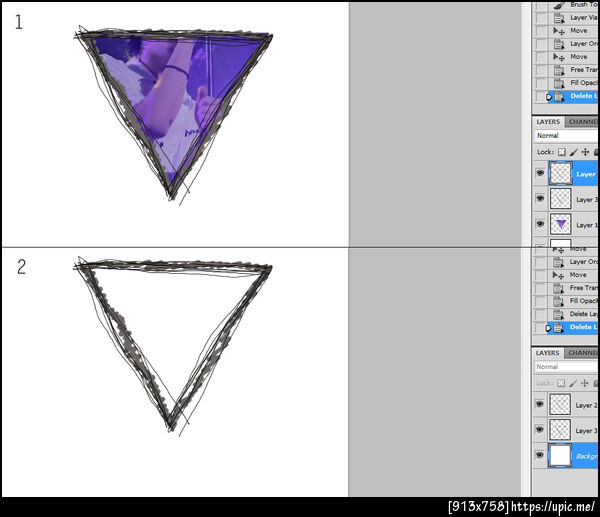Click highlighted Delete Layer state icon, bottom History panel
The width and height of the screenshot is (600, 517).
tap(558, 328)
